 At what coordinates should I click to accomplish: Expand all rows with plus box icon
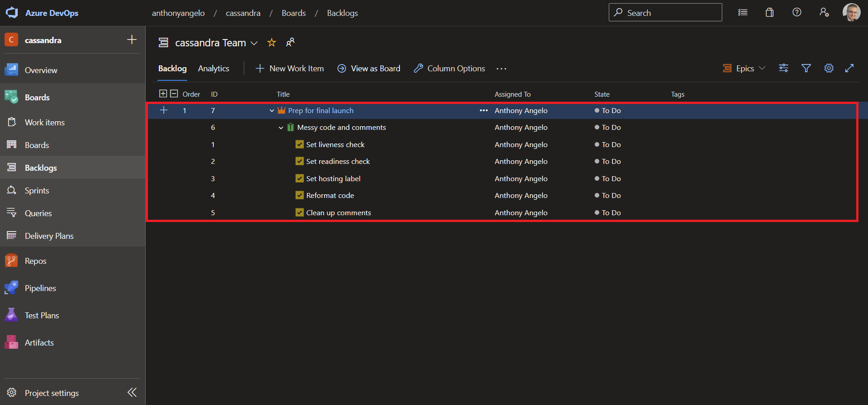coord(163,94)
